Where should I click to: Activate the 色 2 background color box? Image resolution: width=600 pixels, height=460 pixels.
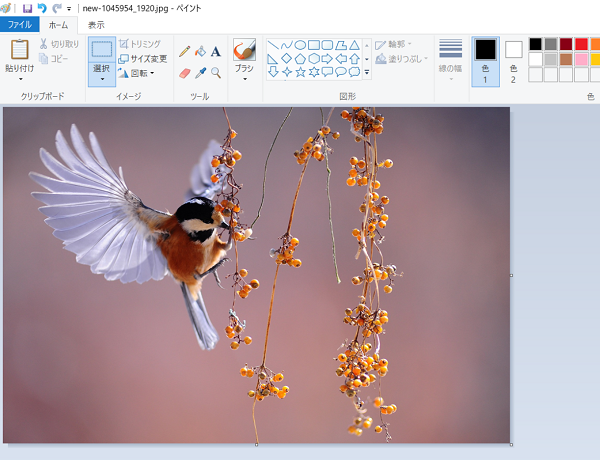(x=513, y=62)
